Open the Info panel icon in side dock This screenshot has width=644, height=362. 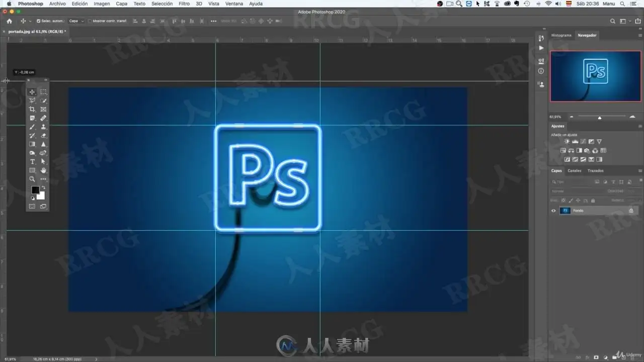(541, 71)
